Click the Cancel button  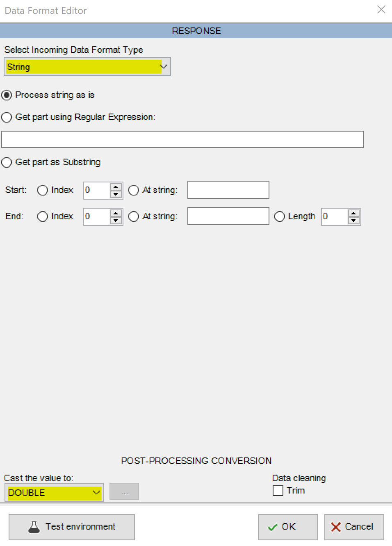(354, 527)
